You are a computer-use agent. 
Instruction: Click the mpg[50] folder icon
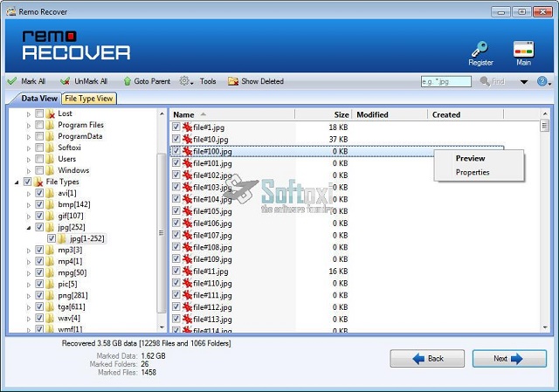(x=51, y=273)
